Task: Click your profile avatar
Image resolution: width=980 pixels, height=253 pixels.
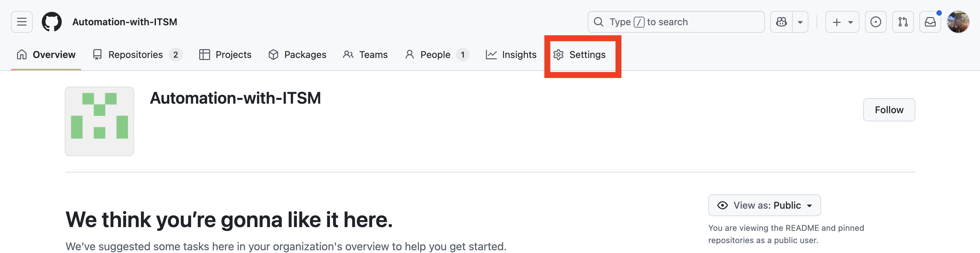Action: (959, 22)
